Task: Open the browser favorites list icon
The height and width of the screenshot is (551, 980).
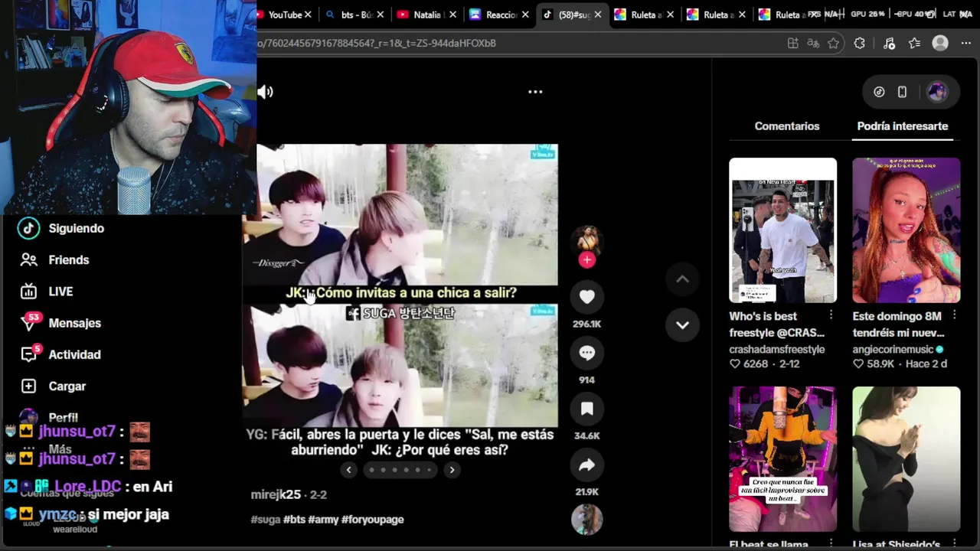Action: (914, 44)
